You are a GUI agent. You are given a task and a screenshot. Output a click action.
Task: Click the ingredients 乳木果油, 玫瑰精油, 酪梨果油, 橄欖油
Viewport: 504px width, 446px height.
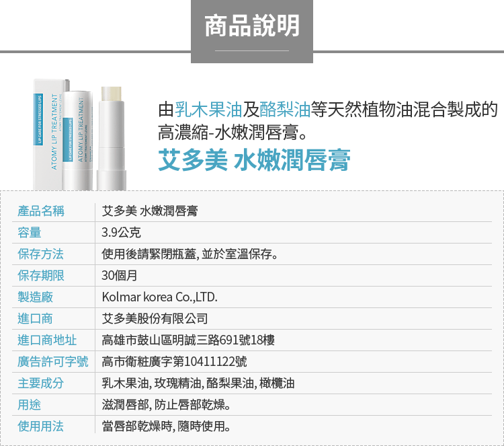(198, 383)
